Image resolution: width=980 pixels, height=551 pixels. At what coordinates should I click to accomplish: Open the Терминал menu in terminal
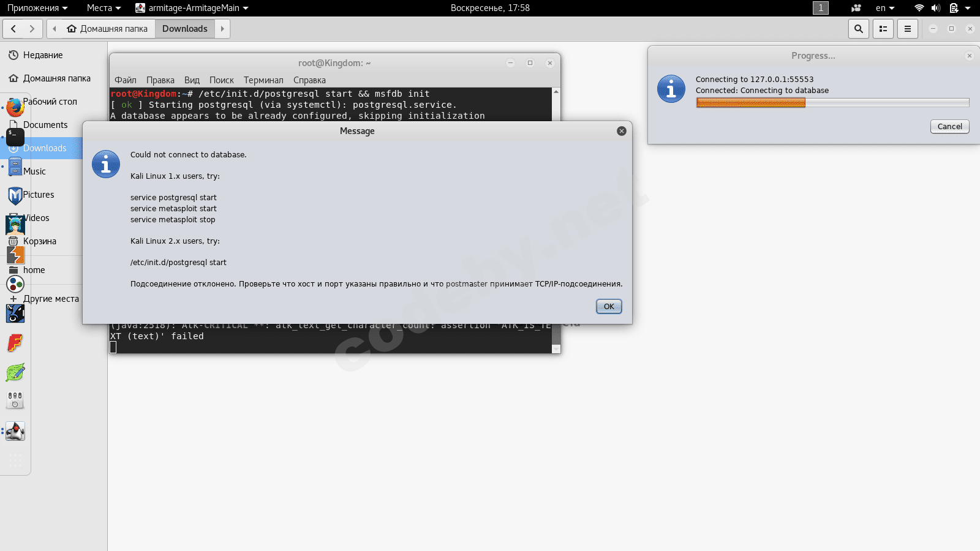tap(263, 80)
